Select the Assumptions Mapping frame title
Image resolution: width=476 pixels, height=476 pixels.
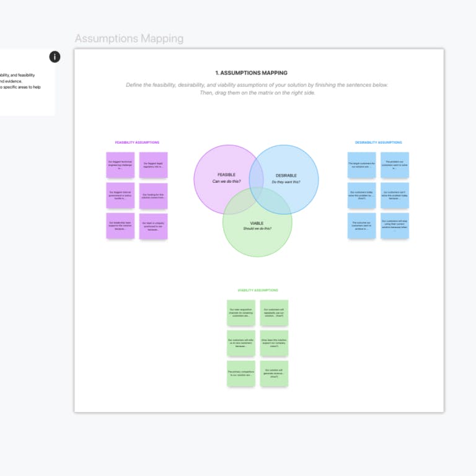(129, 38)
